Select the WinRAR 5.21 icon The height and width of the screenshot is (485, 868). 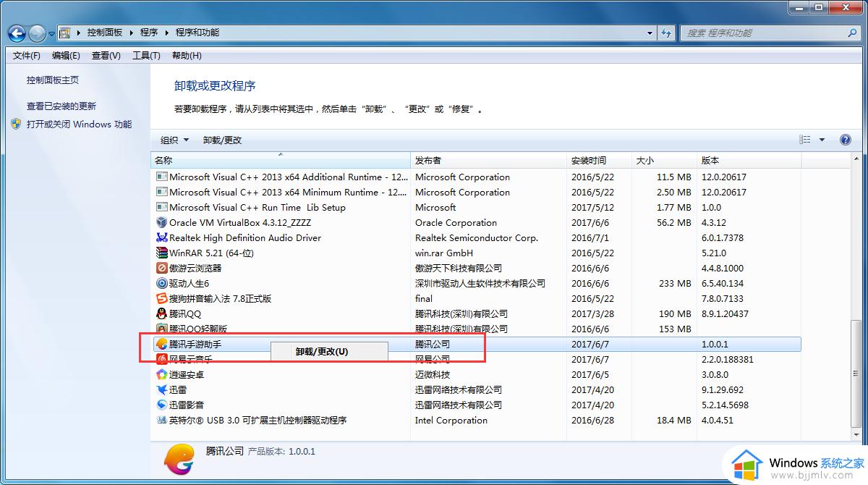coord(162,253)
